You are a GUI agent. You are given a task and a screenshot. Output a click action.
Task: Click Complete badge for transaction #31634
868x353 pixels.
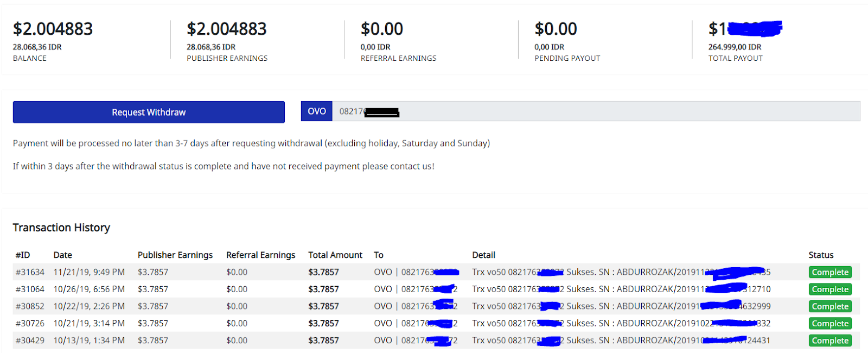[x=830, y=272]
